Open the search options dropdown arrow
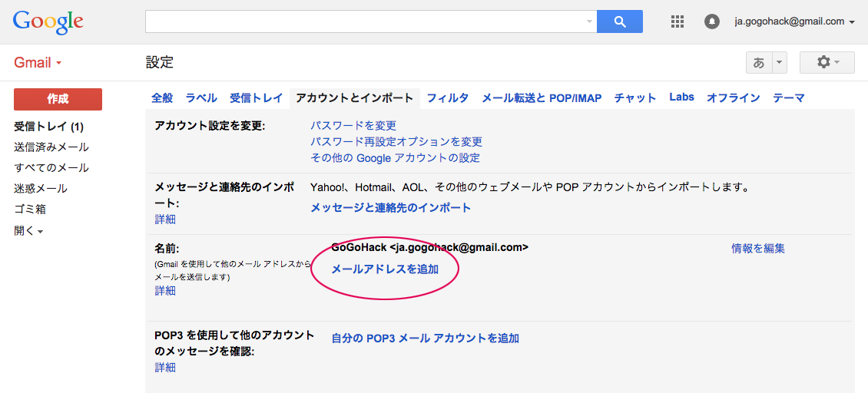Viewport: 868px width, 393px height. point(589,21)
